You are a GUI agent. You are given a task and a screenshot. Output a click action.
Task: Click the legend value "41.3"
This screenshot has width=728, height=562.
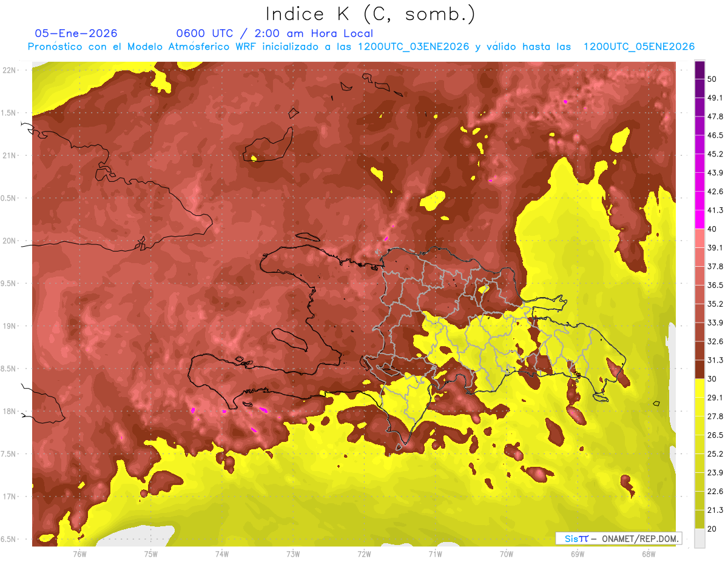[715, 210]
